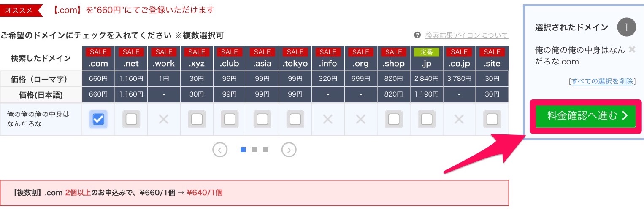Check the .shop domain checkbox
The width and height of the screenshot is (644, 220).
click(394, 120)
